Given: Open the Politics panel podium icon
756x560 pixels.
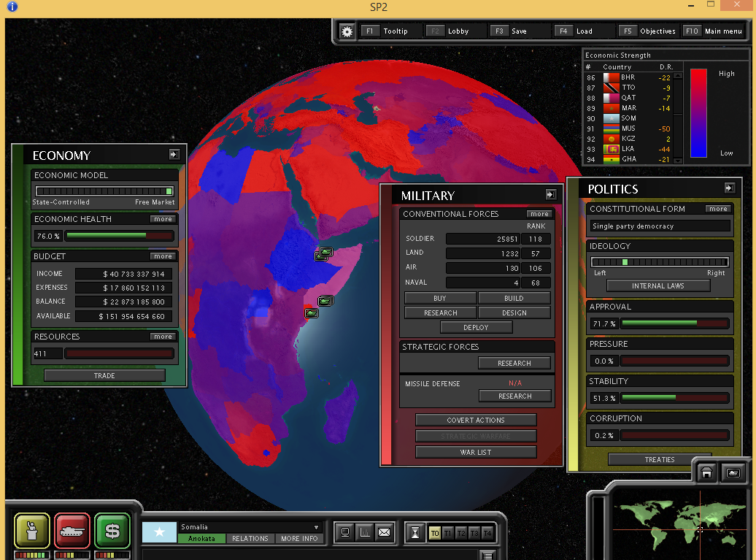Looking at the screenshot, I should pyautogui.click(x=32, y=531).
